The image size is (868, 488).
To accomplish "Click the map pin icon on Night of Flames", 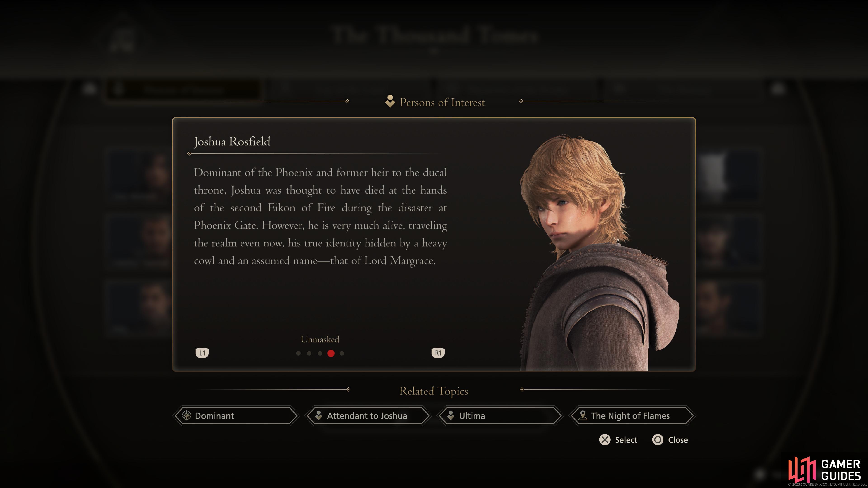I will point(582,415).
